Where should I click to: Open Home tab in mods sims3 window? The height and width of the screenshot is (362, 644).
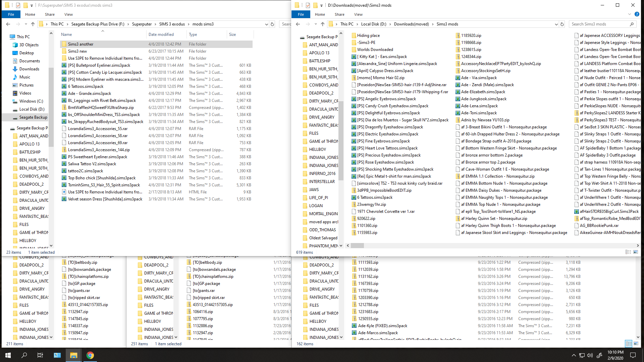pos(30,14)
